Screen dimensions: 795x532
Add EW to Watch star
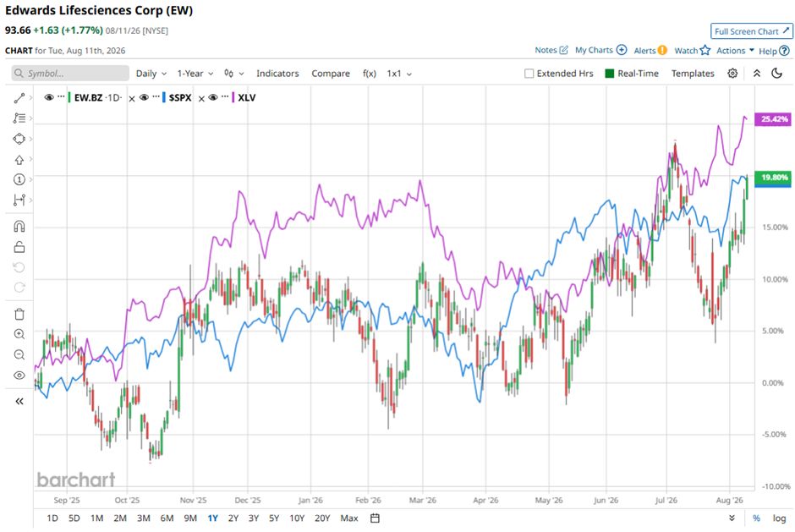pyautogui.click(x=705, y=50)
